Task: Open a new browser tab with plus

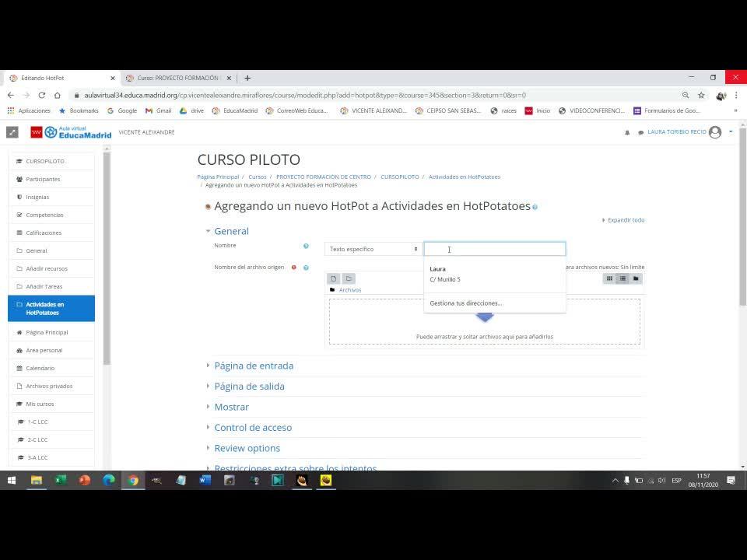Action: point(247,78)
